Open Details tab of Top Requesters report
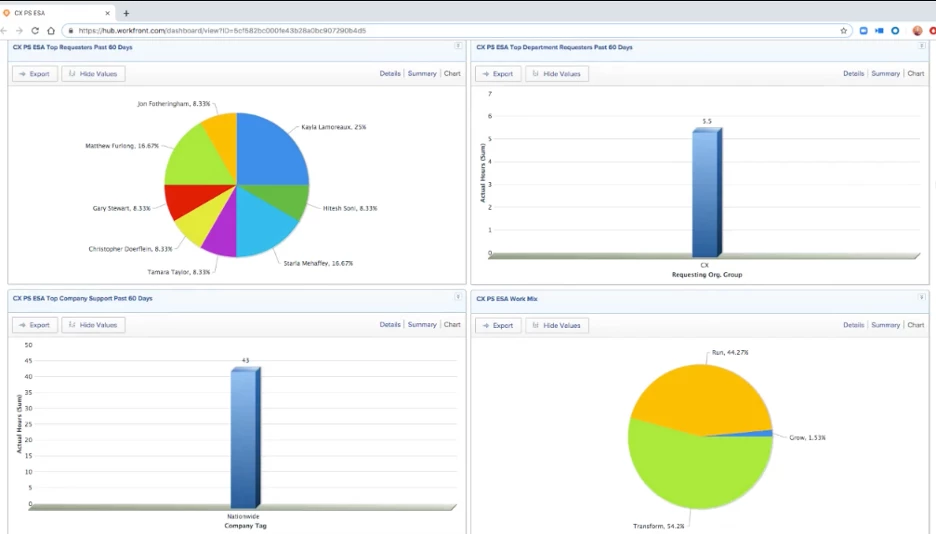 click(390, 73)
